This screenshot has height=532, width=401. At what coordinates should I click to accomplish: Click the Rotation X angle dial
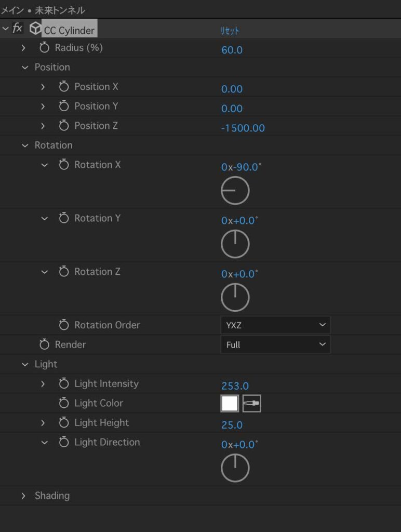235,190
